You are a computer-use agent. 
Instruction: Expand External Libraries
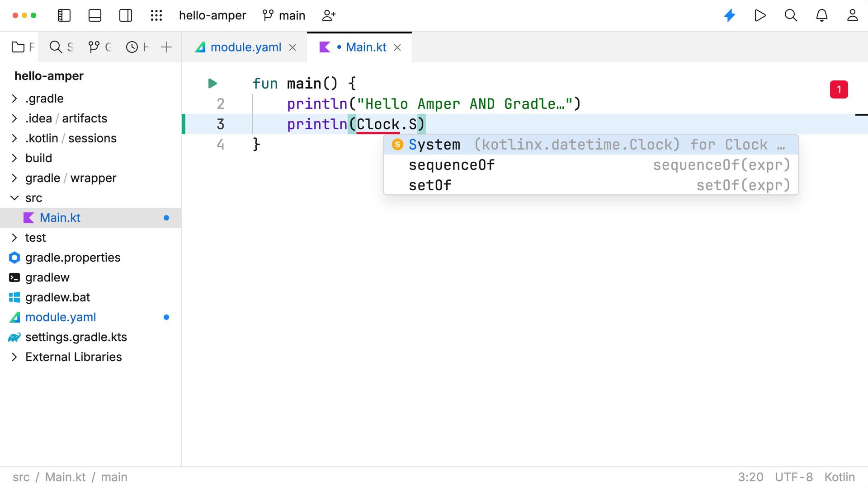click(x=14, y=357)
